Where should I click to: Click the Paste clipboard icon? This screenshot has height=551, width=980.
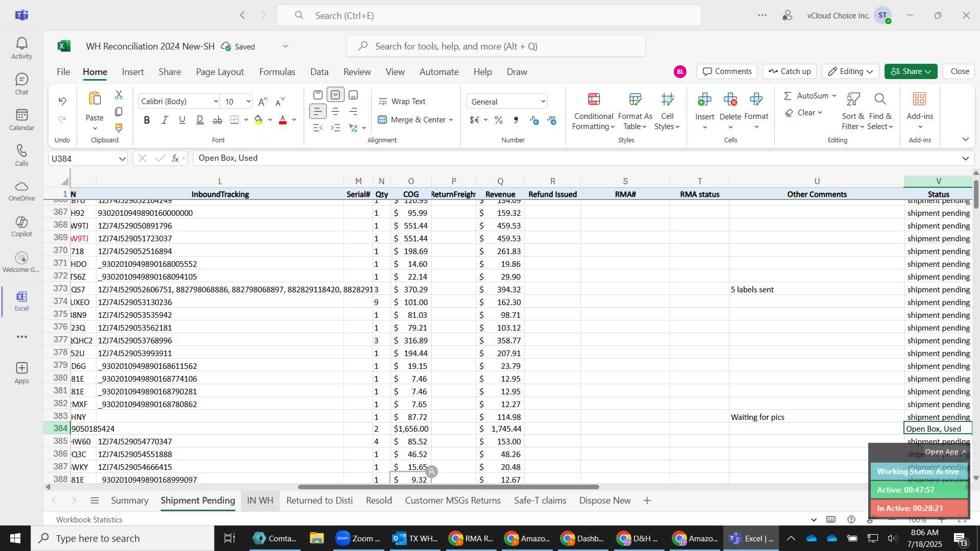coord(94,98)
